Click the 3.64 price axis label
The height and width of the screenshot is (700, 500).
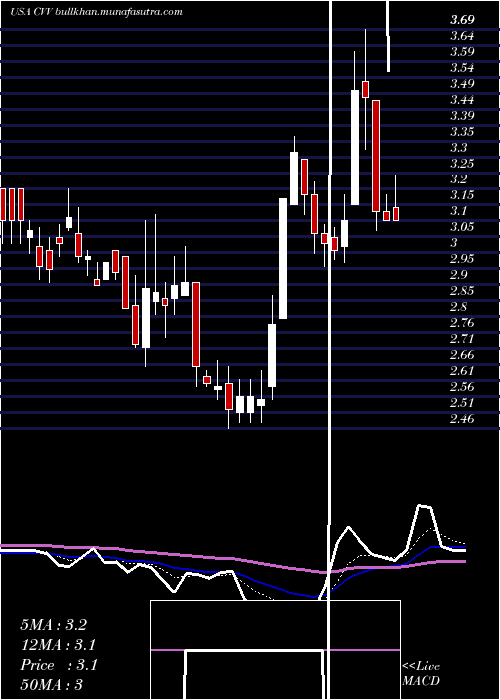click(x=462, y=36)
